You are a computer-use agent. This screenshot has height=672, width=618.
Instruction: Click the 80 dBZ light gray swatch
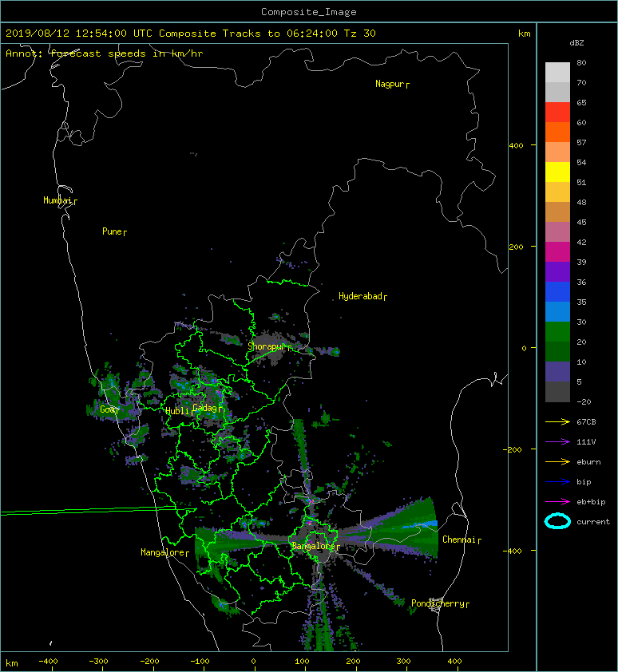pos(557,72)
